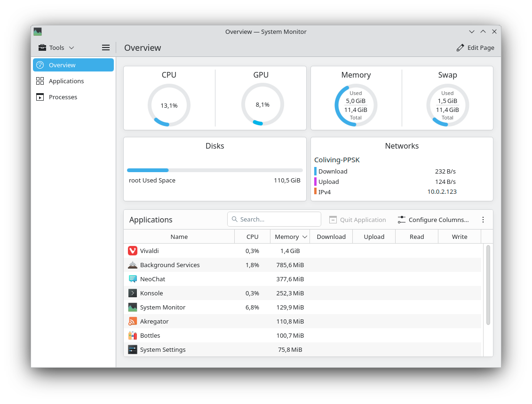The width and height of the screenshot is (532, 404).
Task: Select the NeoChat app icon
Action: click(133, 279)
